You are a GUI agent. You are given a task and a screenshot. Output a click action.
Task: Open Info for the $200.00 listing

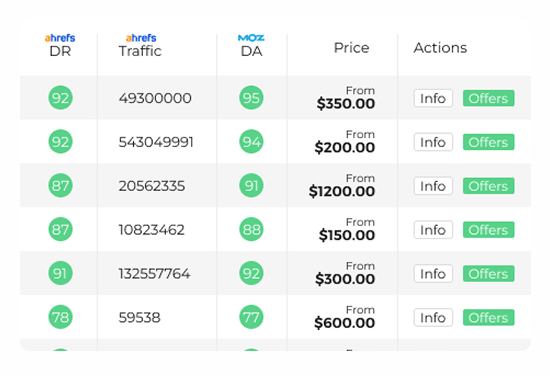coord(433,142)
